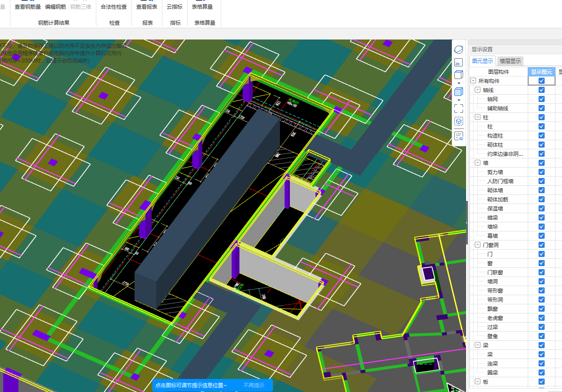This screenshot has height=392, width=562.
Task: Uncheck the 剪力墙 display checkbox
Action: [541, 172]
